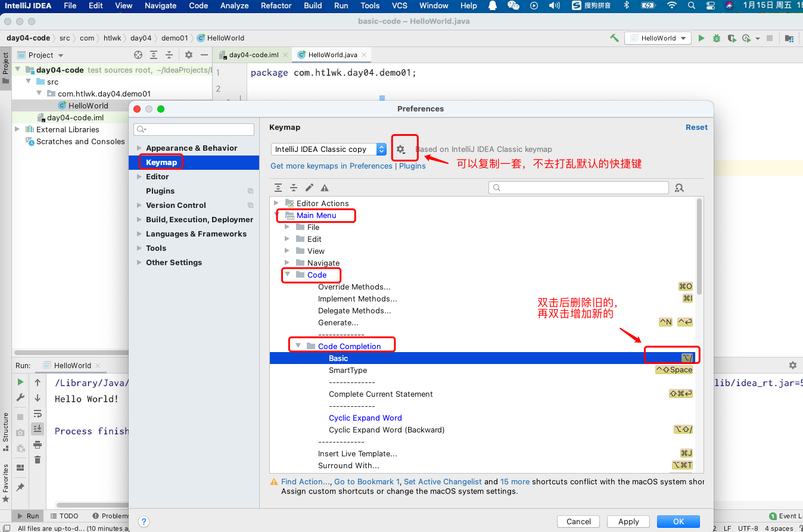Click the pencil edit shortcut icon
803x532 pixels.
pos(309,188)
